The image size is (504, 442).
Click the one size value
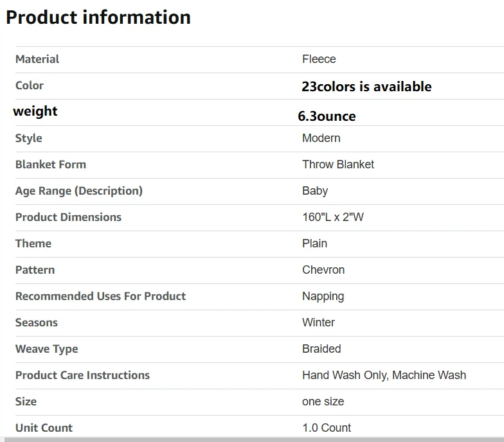pyautogui.click(x=323, y=402)
